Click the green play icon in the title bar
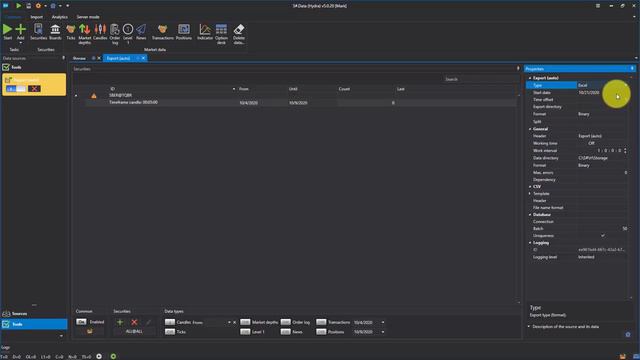640x360 pixels. coord(18,6)
